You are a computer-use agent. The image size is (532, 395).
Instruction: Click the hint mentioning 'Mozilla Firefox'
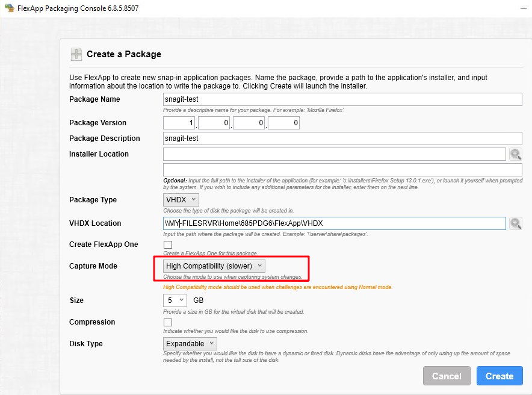254,110
